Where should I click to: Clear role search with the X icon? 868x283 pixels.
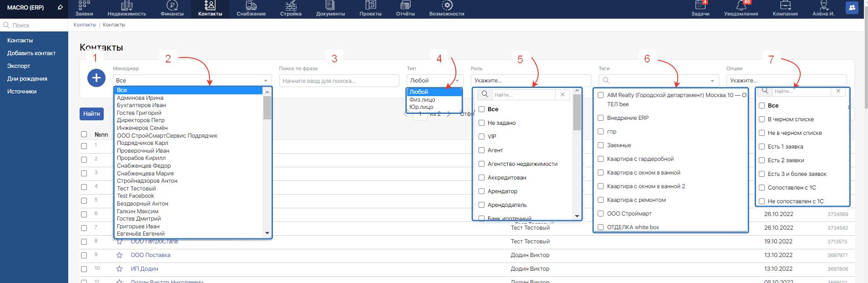pos(562,94)
